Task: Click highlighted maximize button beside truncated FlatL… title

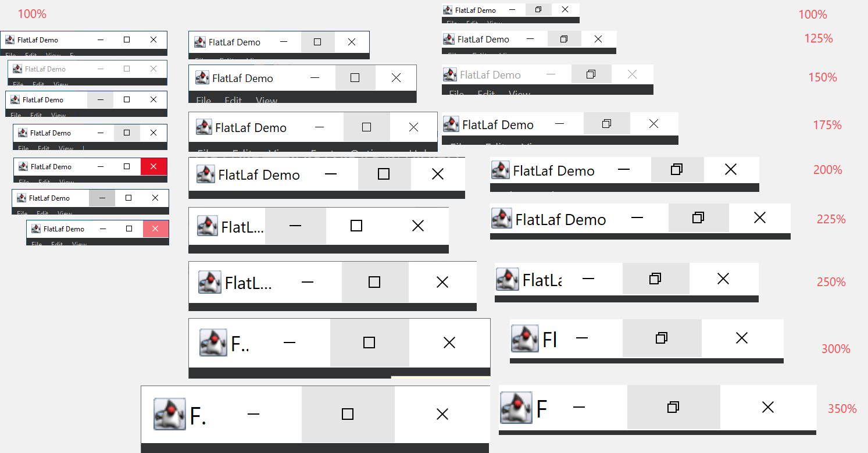Action: 374,283
